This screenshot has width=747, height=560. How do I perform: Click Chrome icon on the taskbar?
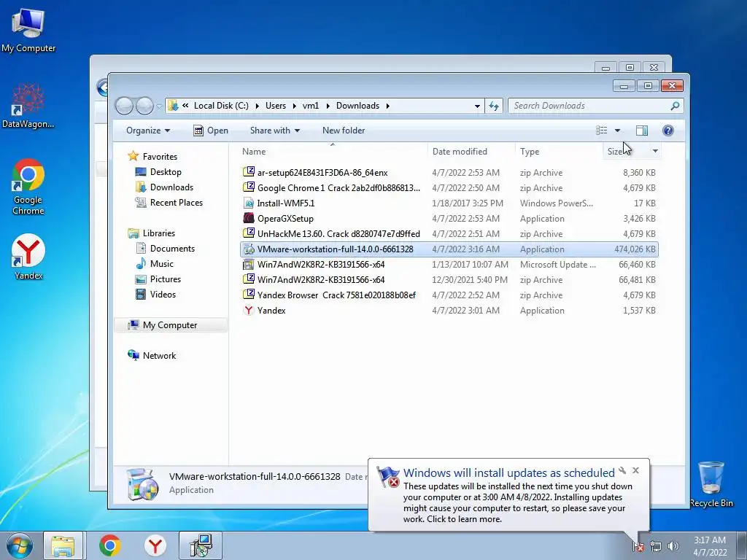110,545
